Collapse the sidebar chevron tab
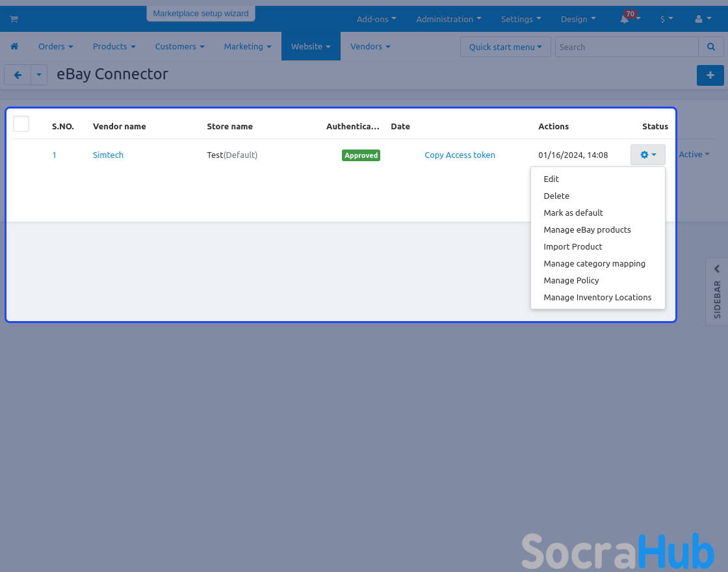Image resolution: width=728 pixels, height=572 pixels. pos(716,269)
